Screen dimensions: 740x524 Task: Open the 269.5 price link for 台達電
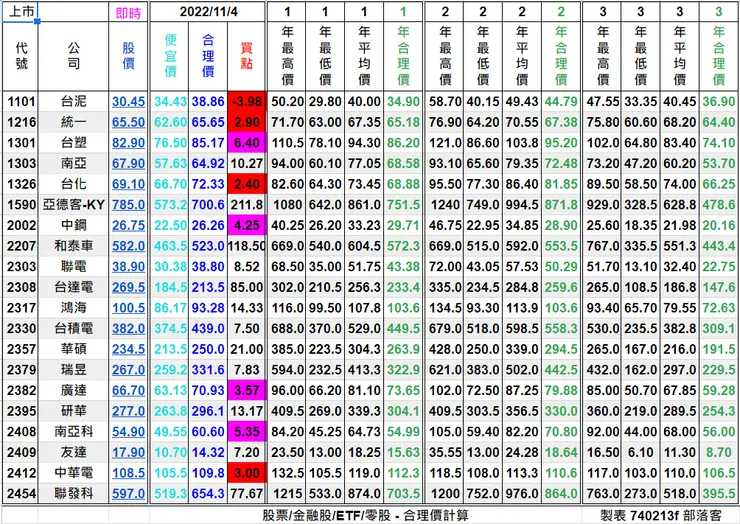pyautogui.click(x=128, y=287)
